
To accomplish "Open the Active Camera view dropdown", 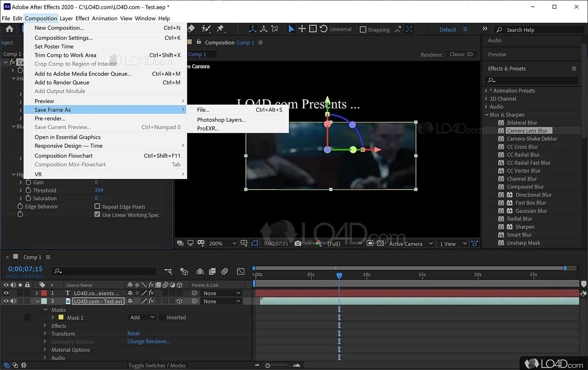I will (411, 243).
